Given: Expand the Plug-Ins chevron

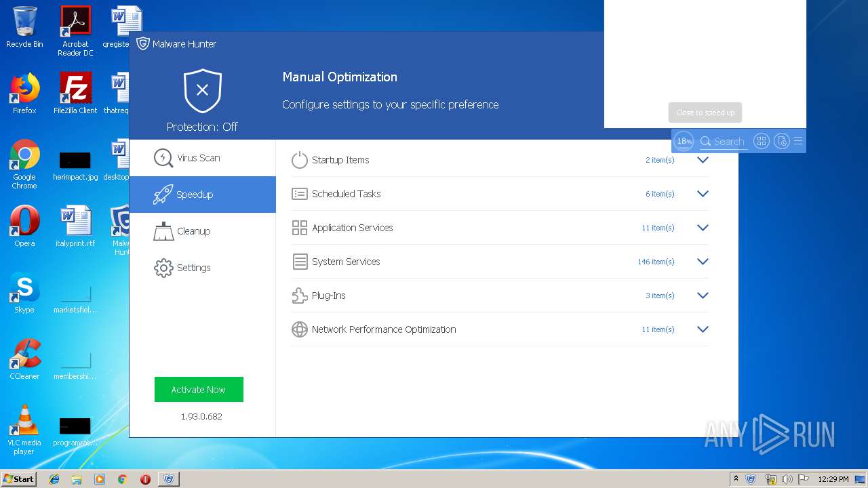Looking at the screenshot, I should (x=703, y=296).
